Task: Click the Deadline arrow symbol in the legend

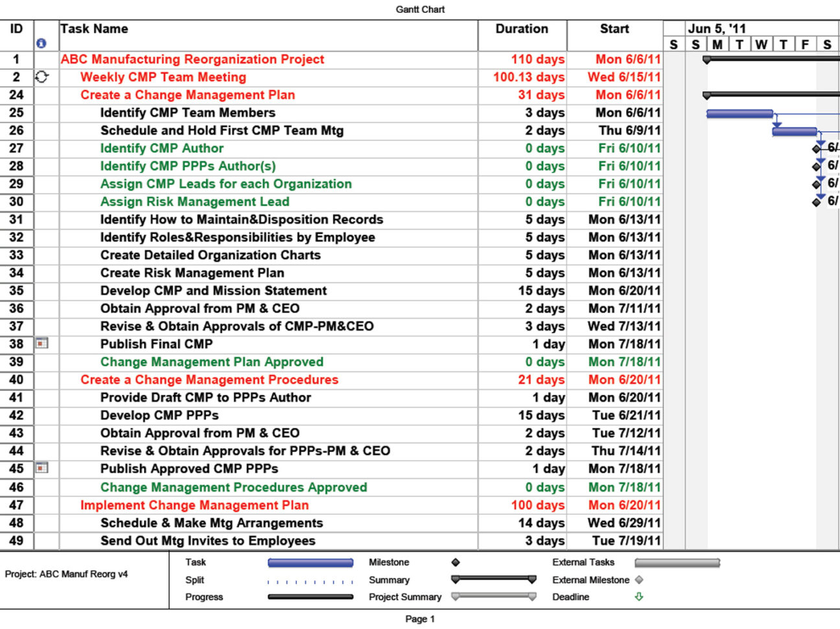Action: 638,597
